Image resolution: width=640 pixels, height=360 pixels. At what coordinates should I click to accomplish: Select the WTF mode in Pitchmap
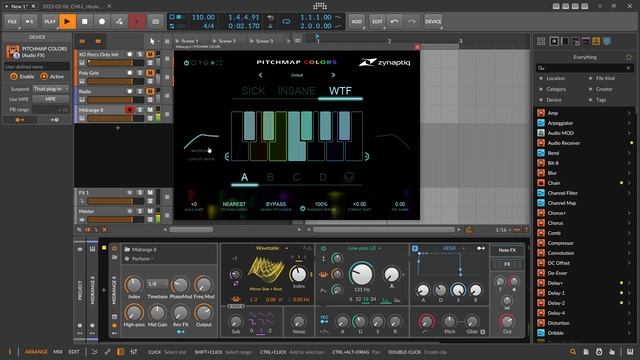pyautogui.click(x=340, y=91)
